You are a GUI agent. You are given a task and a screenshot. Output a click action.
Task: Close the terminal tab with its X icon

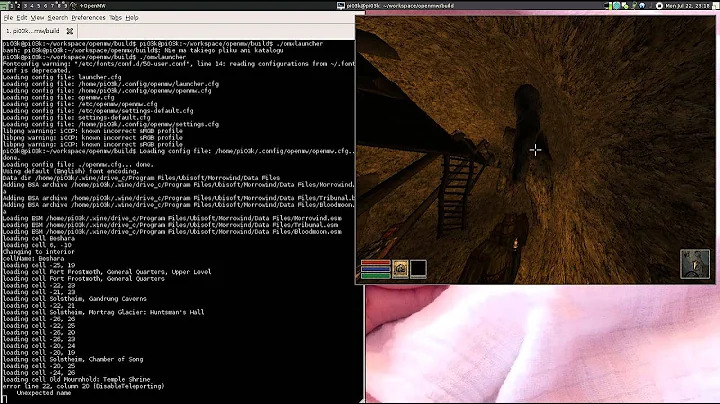pyautogui.click(x=69, y=31)
